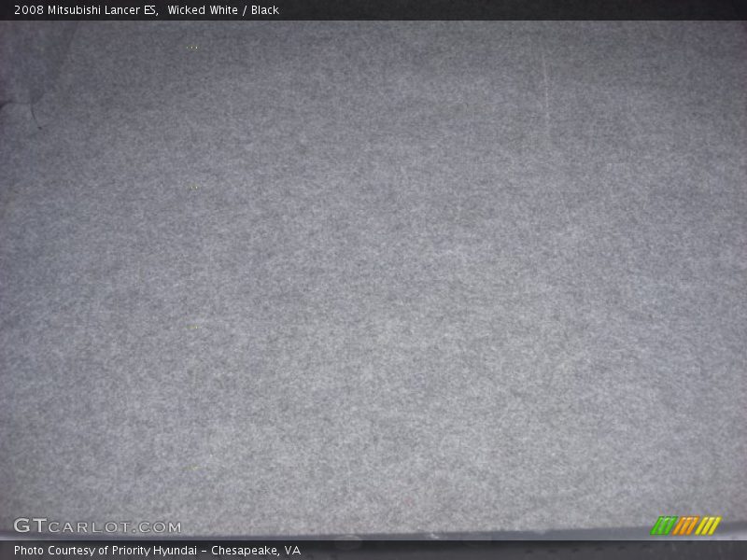Click the Photo Courtesy of Priority Hyundai caption

[157, 551]
